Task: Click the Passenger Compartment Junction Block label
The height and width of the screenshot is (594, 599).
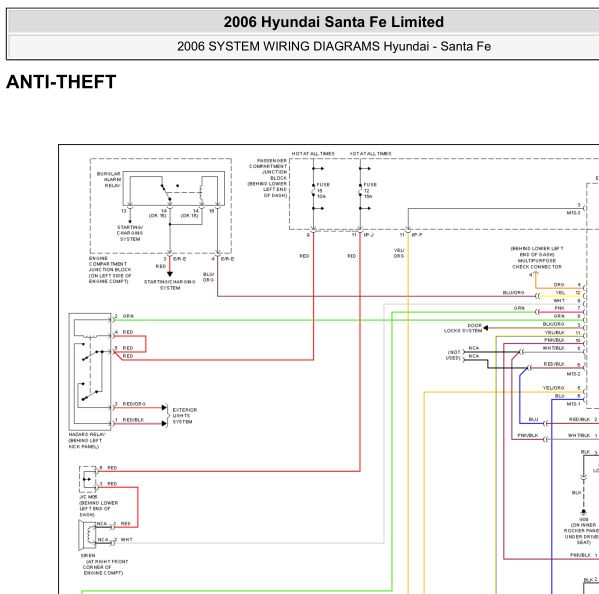Action: [x=267, y=178]
